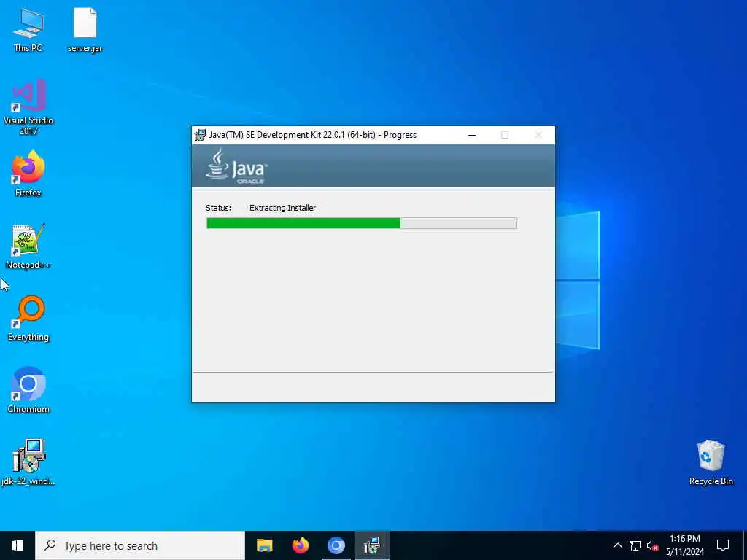The image size is (747, 560).
Task: Minimize the Java installer window
Action: point(472,135)
